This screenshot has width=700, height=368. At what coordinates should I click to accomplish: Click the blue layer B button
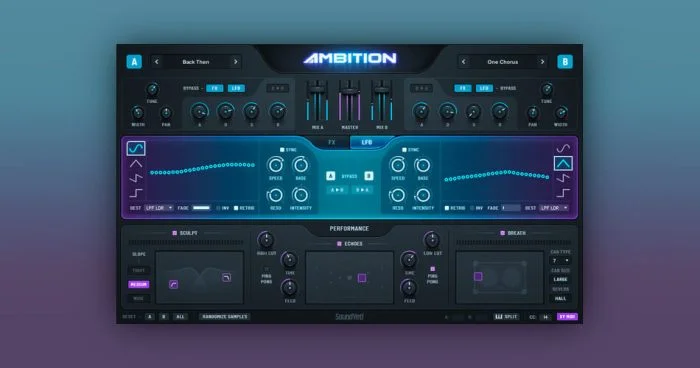pyautogui.click(x=565, y=62)
